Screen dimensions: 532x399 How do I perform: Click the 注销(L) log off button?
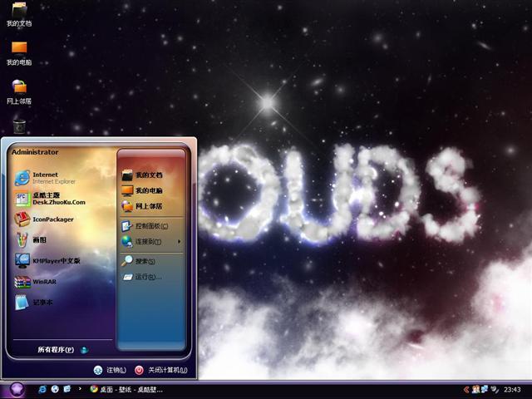pyautogui.click(x=110, y=370)
